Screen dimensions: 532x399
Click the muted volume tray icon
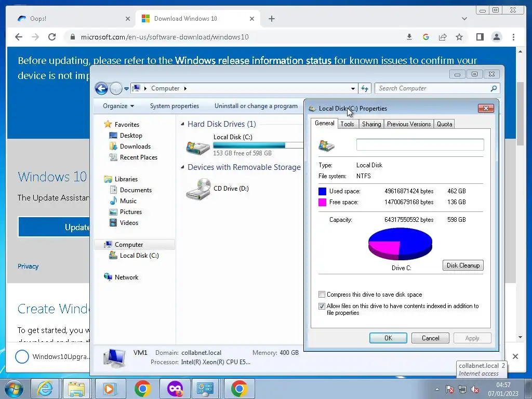[x=475, y=389]
